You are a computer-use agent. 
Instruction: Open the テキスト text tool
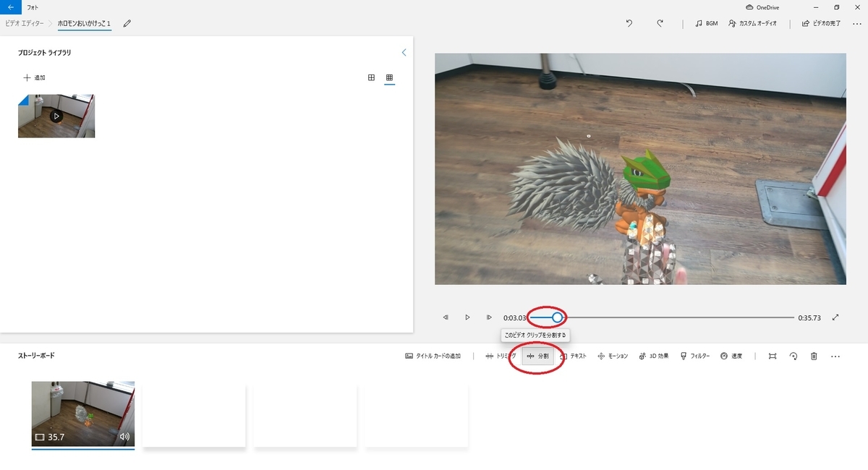(573, 356)
